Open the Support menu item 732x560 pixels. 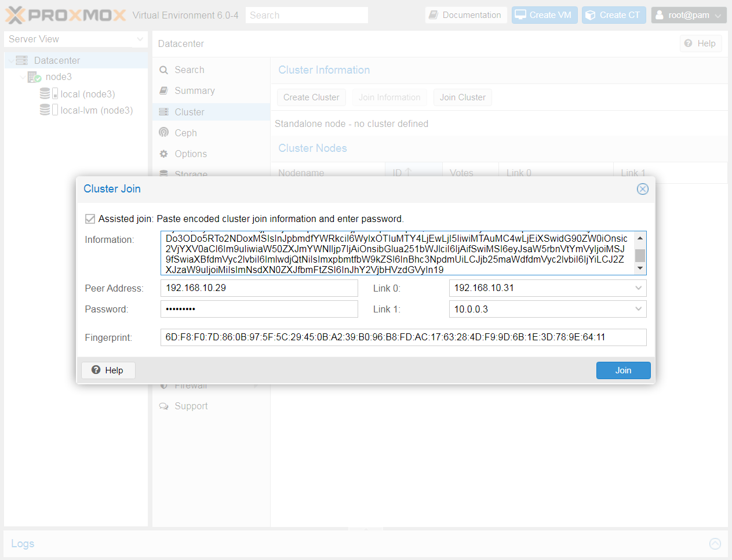[x=211, y=406]
